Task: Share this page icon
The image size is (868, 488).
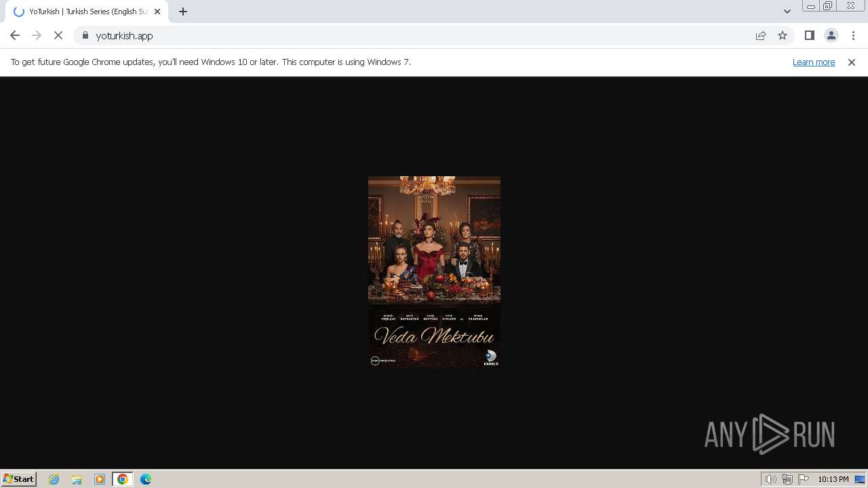Action: pos(761,35)
